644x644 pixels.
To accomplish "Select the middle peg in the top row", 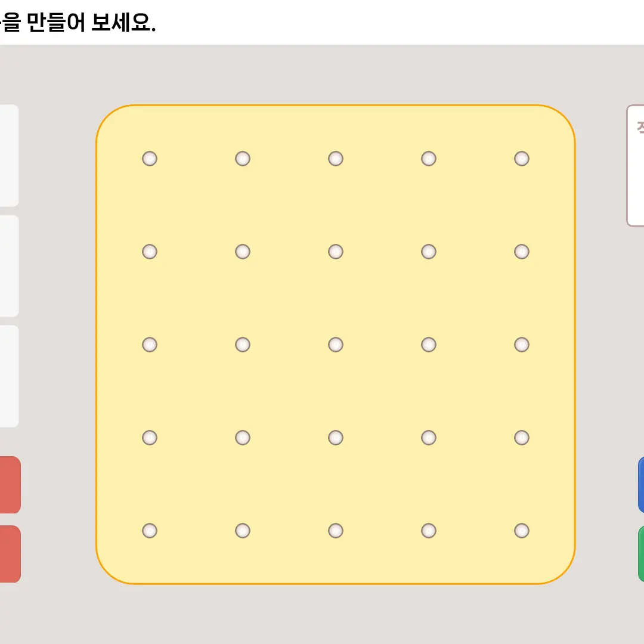I will coord(335,158).
